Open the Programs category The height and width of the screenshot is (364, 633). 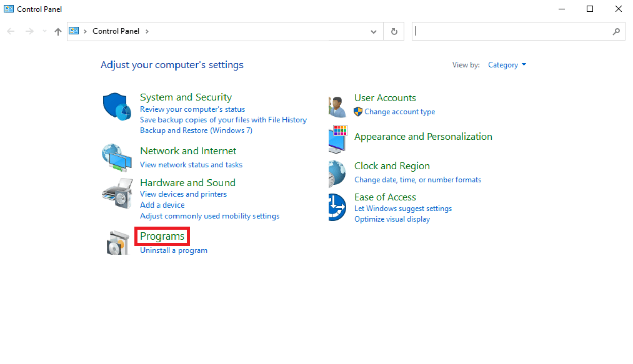tap(162, 236)
